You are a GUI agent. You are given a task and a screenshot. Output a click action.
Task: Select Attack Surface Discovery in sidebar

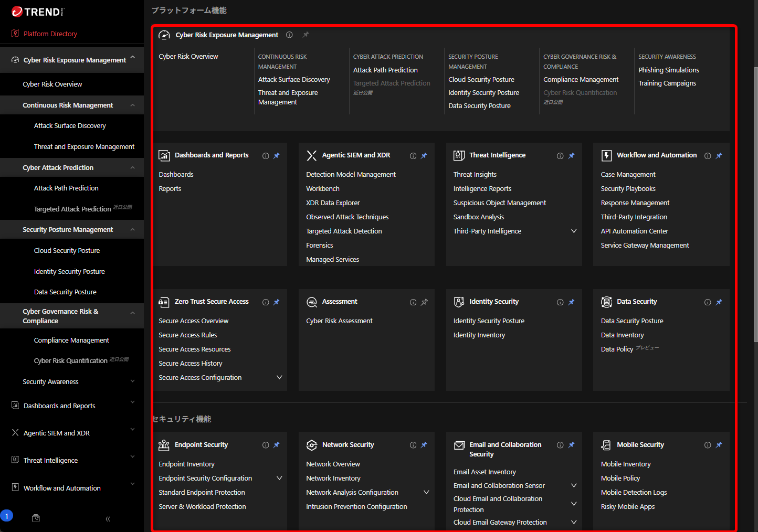[70, 126]
